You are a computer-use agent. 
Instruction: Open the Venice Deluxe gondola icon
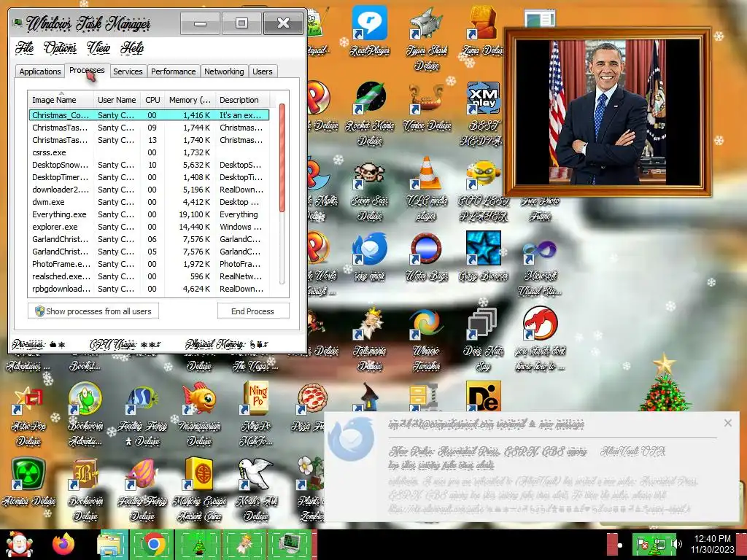(x=426, y=107)
